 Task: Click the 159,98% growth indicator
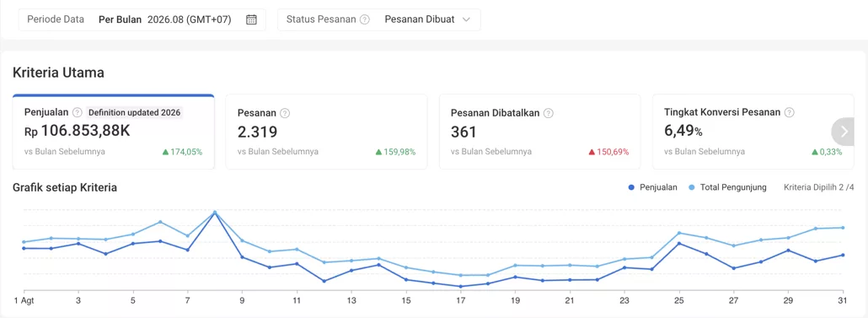point(395,152)
